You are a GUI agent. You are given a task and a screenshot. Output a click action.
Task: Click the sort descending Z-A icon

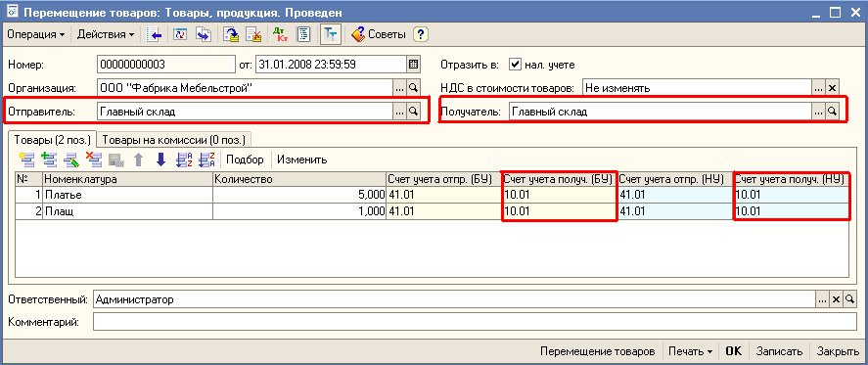(x=206, y=160)
